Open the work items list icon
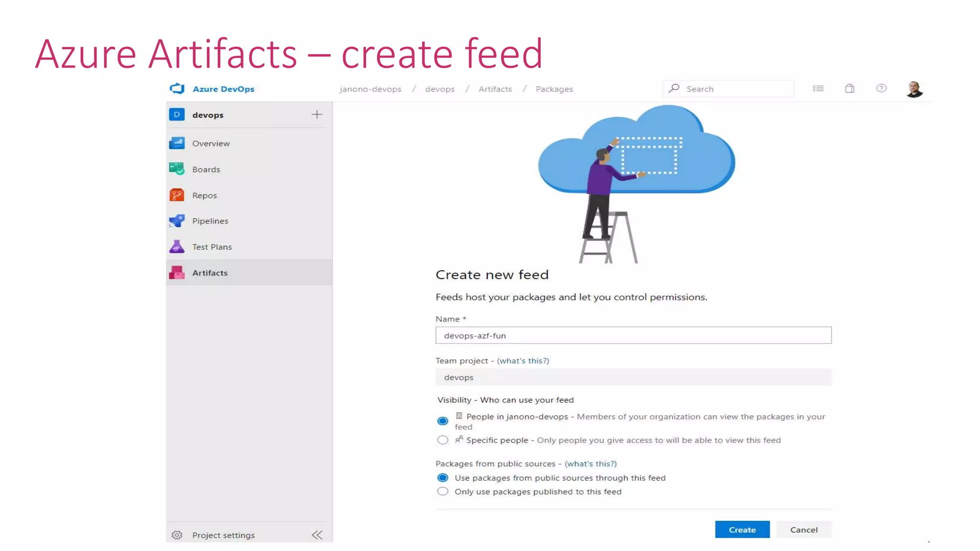The width and height of the screenshot is (980, 551). [818, 88]
